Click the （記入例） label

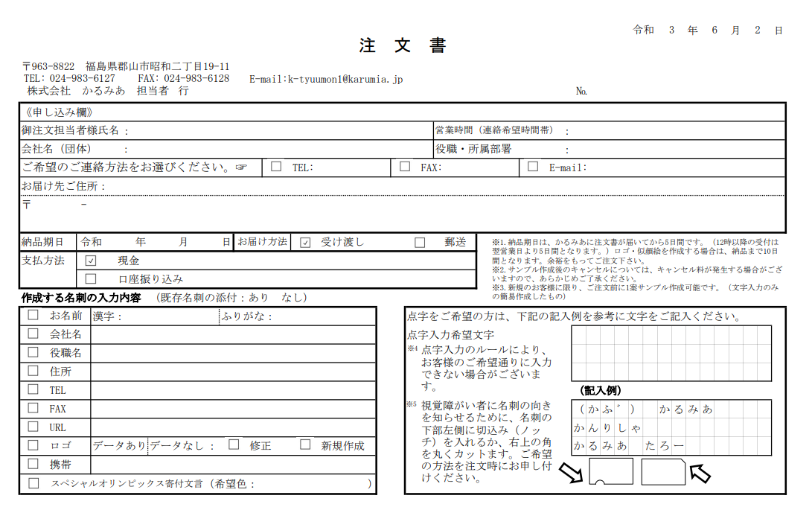click(x=600, y=390)
